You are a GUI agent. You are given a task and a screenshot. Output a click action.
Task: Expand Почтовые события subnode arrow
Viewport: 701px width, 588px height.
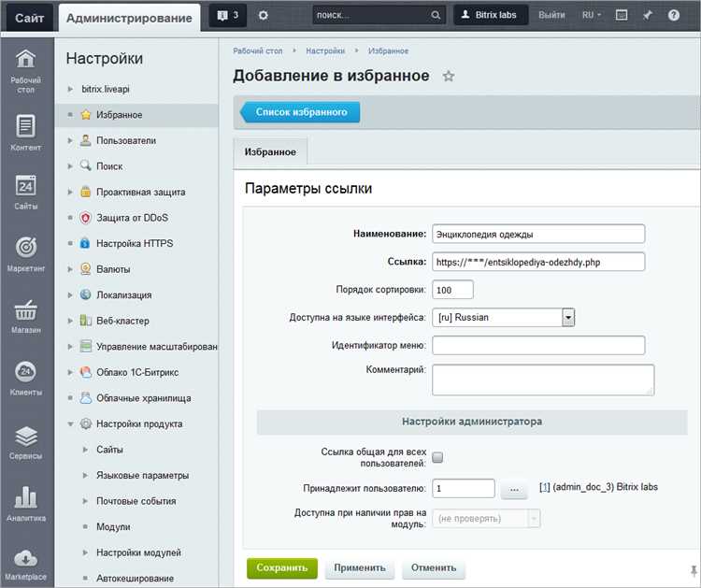85,501
